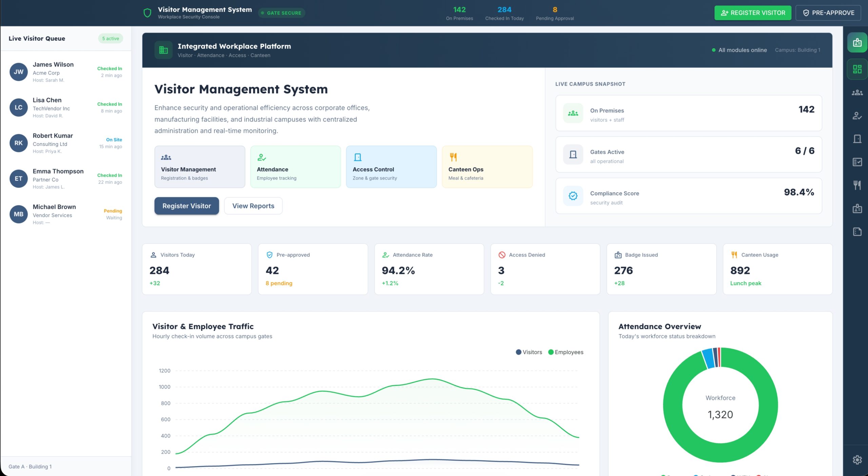
Task: Click the Visitors Today person icon
Action: point(153,255)
